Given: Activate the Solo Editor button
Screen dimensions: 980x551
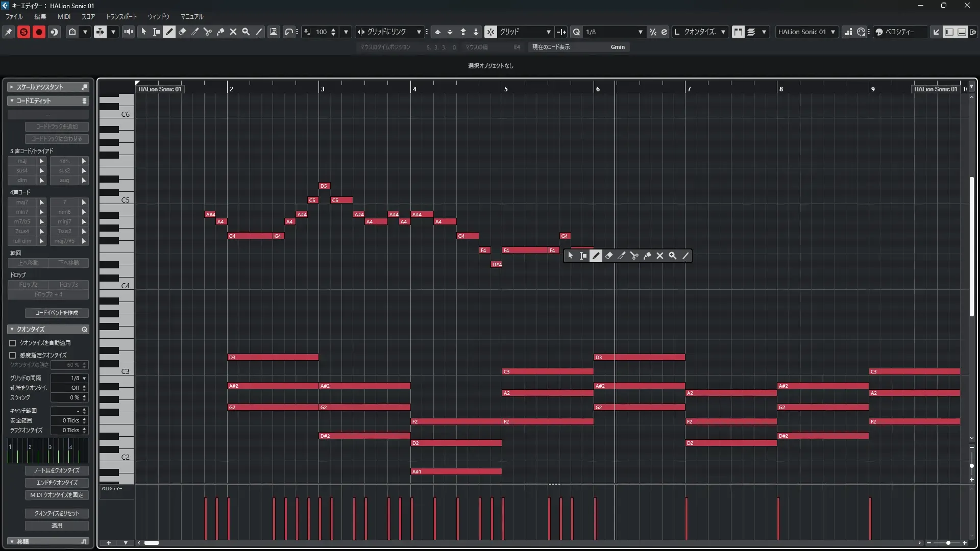Looking at the screenshot, I should [23, 32].
